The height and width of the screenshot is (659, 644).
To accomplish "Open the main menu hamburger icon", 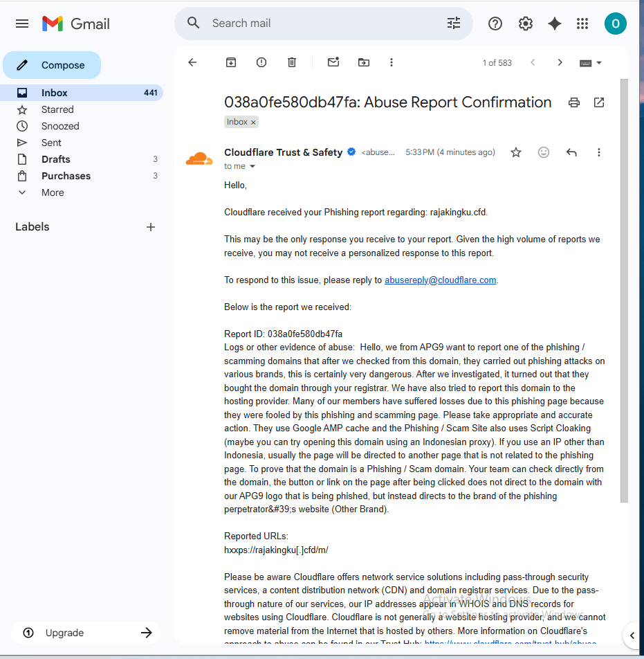I will (x=22, y=24).
